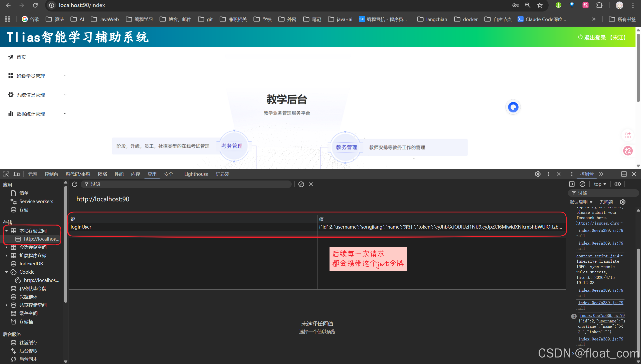Screen dimensions: 641x364
Task: Toggle the console sidebar panel icon
Action: [x=572, y=184]
